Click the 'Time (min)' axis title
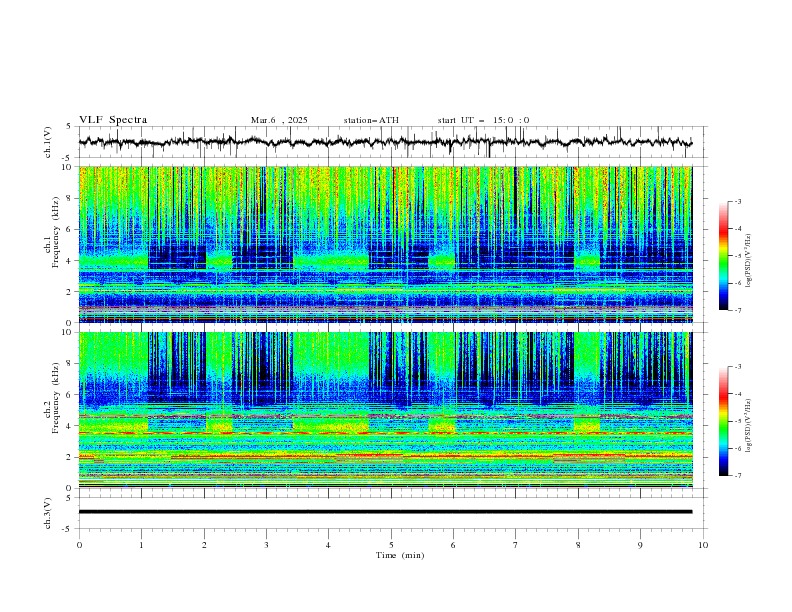 [400, 555]
